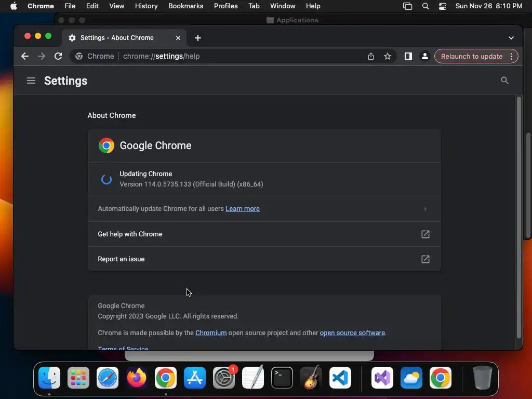Viewport: 532px width, 399px height.
Task: Click the date and time in menu bar
Action: 488,6
